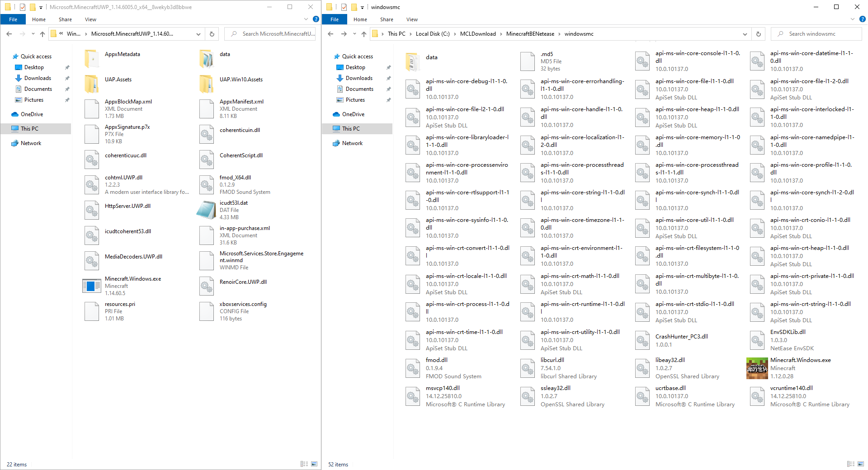Refresh the MinecraftUWP folder listing

pyautogui.click(x=212, y=34)
